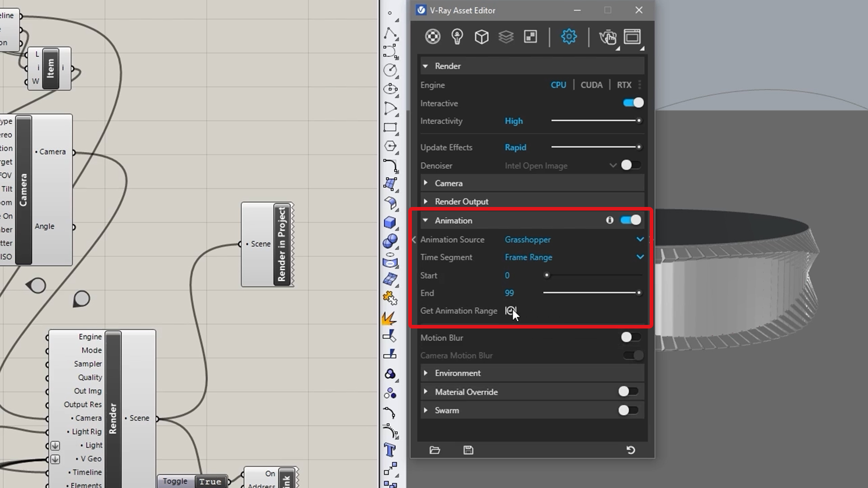This screenshot has width=868, height=488.
Task: Select the Rhino Ellipse tool
Action: (391, 89)
